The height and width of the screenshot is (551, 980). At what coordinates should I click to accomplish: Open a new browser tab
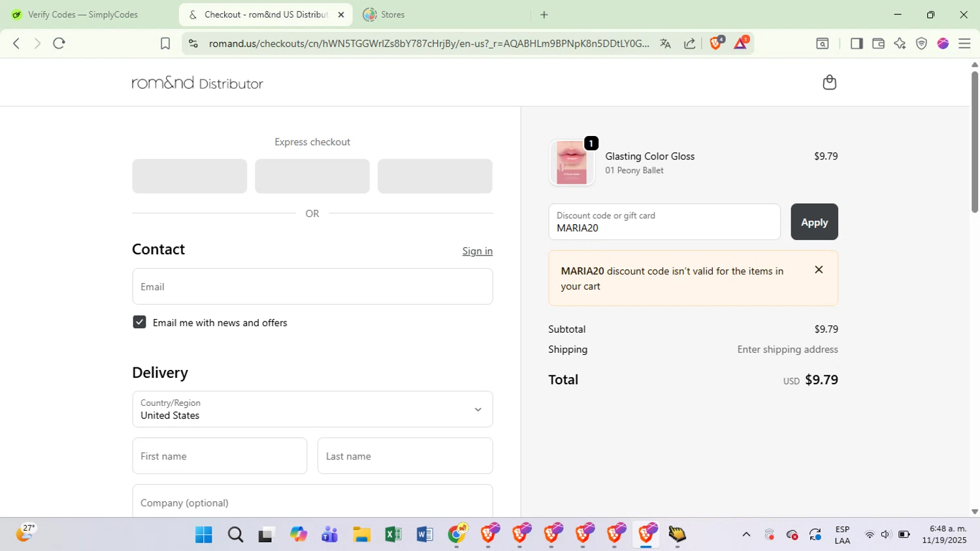click(x=544, y=14)
